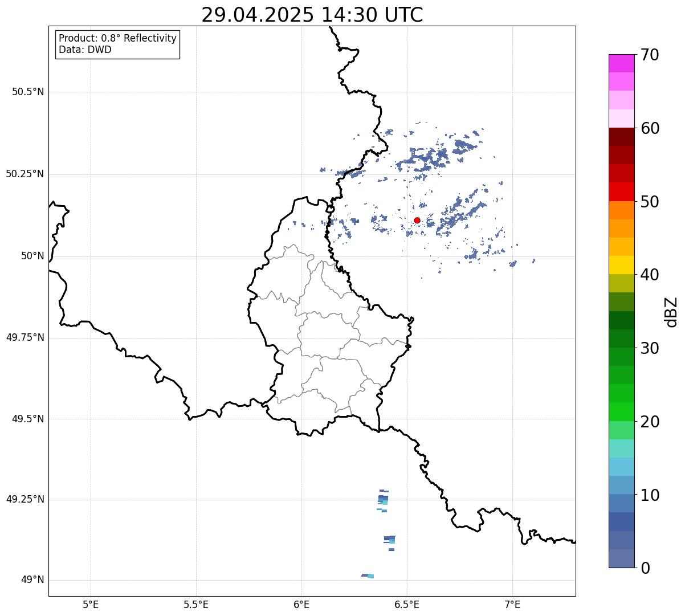Click the red radar site marker
The height and width of the screenshot is (616, 685).
pos(417,220)
